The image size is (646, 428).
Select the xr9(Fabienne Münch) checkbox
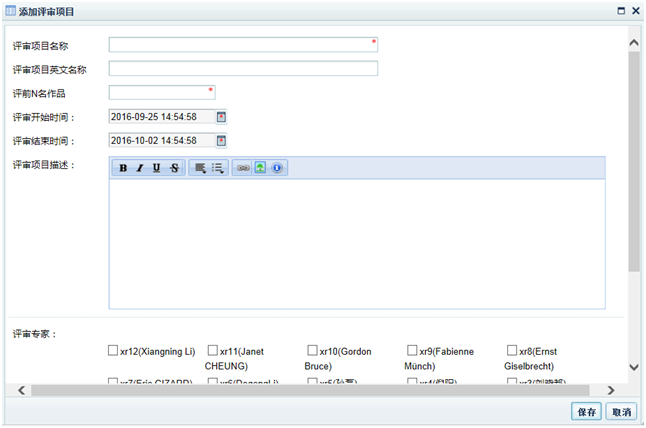click(x=413, y=351)
